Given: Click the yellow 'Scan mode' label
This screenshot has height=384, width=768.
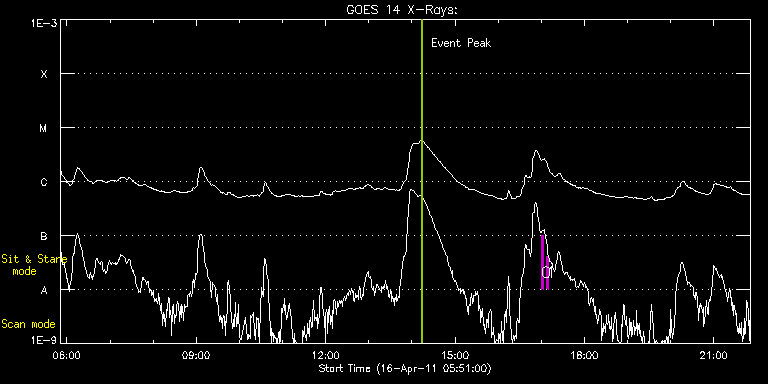Looking at the screenshot, I should point(28,324).
